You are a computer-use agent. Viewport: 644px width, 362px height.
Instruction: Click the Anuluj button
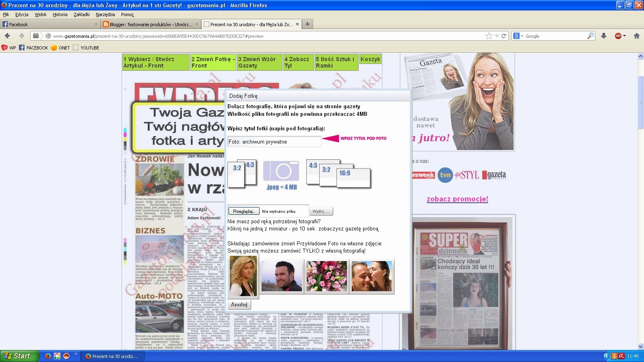click(x=239, y=304)
